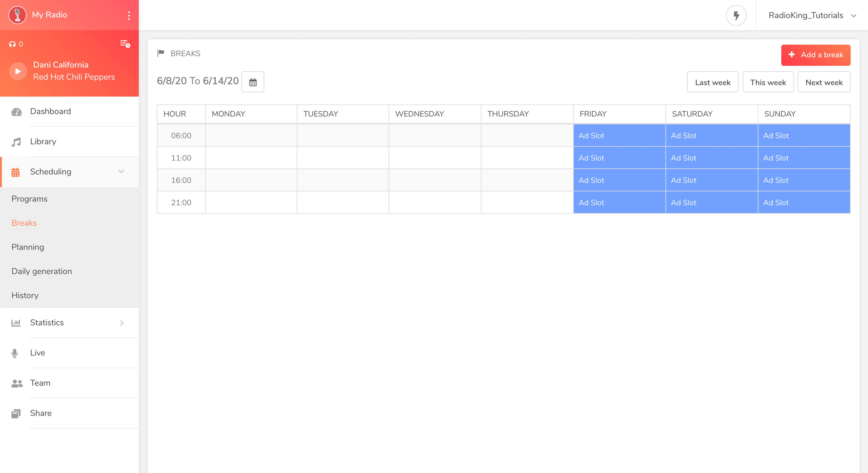Select Sunday 16:00 Ad Slot
This screenshot has height=473, width=868.
click(x=804, y=180)
